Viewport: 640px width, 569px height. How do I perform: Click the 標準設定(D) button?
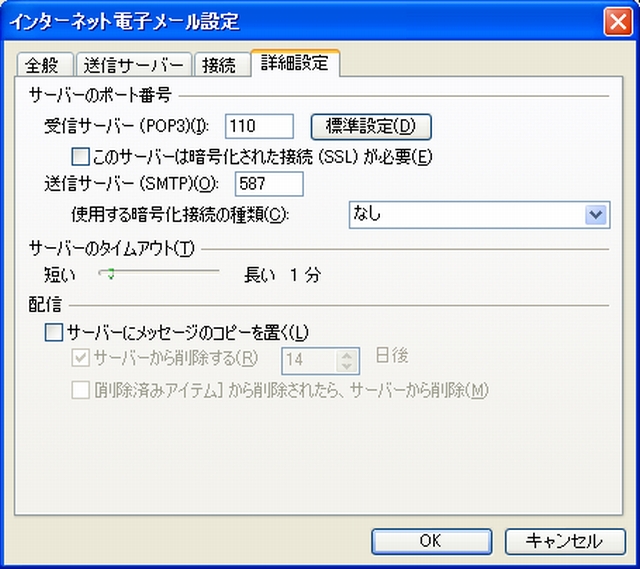pos(371,126)
